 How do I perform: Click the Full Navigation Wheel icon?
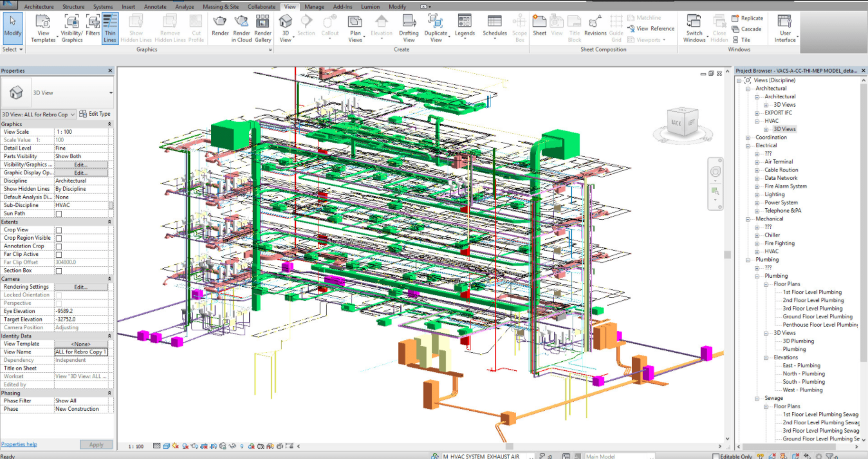tap(715, 172)
